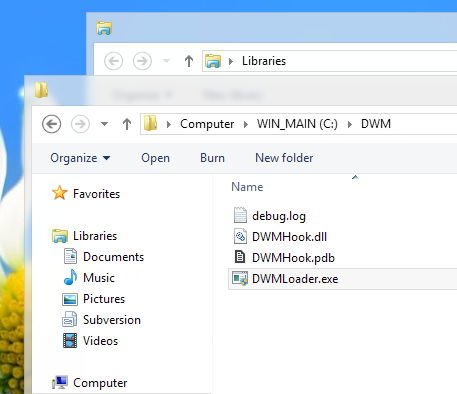Select Computer in the address breadcrumb

coord(207,124)
